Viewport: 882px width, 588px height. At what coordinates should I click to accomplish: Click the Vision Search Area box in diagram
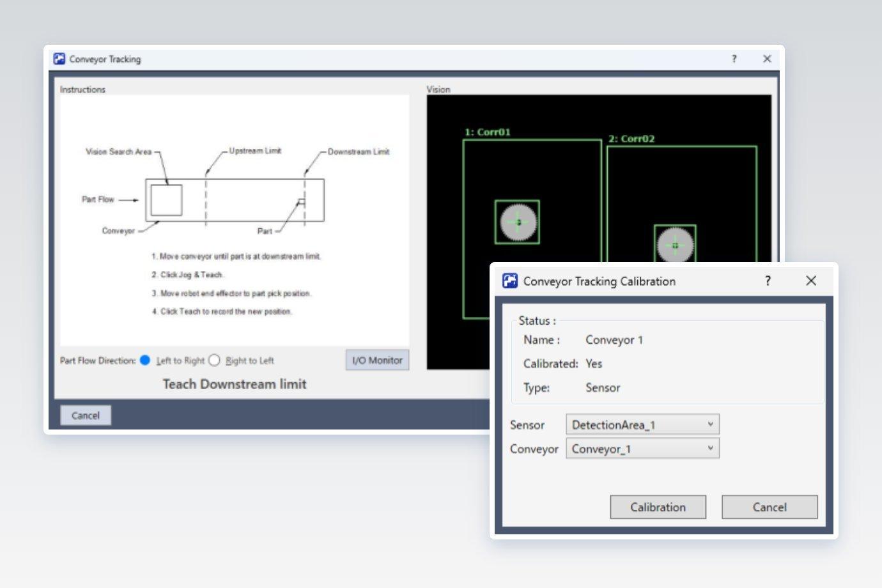click(166, 200)
